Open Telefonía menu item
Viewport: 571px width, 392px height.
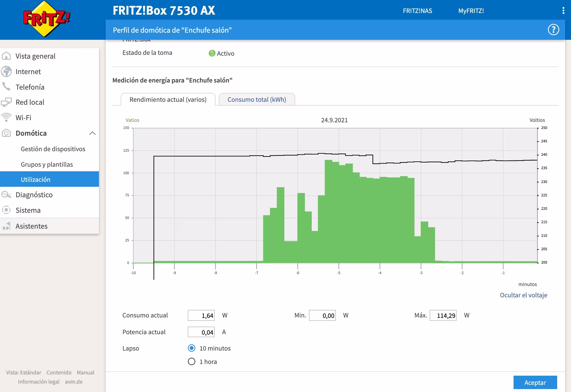click(49, 87)
